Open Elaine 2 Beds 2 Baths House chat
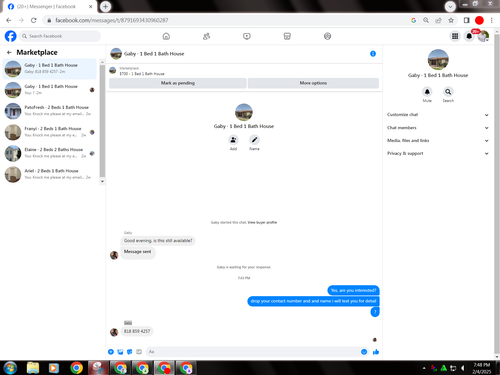The height and width of the screenshot is (375, 500). (50, 153)
